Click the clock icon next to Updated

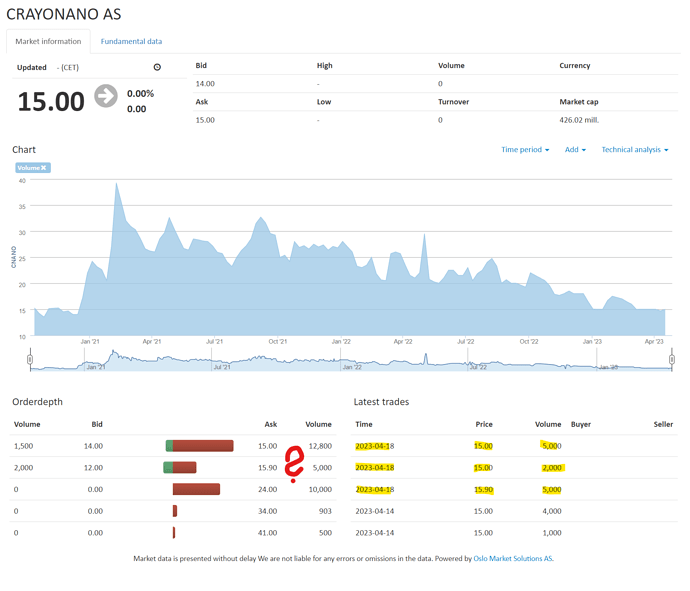pos(157,67)
